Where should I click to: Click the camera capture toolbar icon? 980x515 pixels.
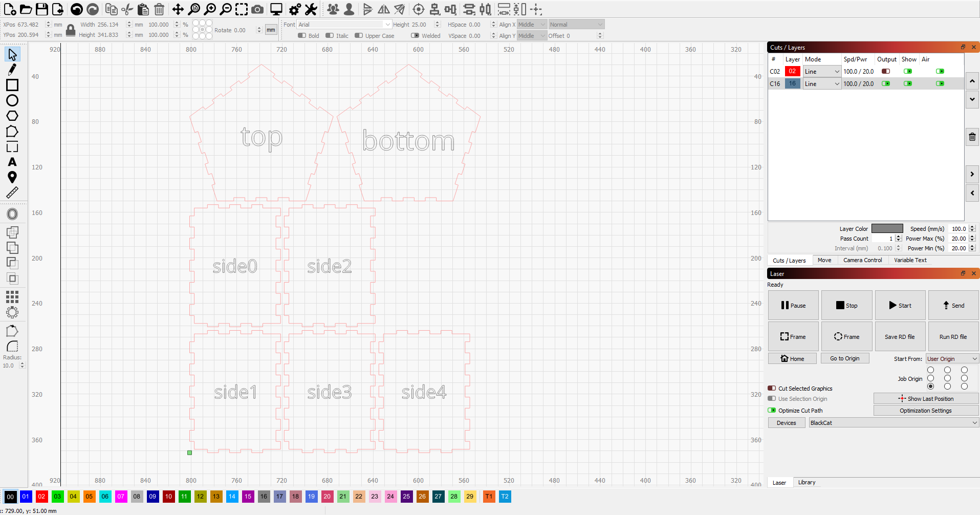[x=257, y=9]
